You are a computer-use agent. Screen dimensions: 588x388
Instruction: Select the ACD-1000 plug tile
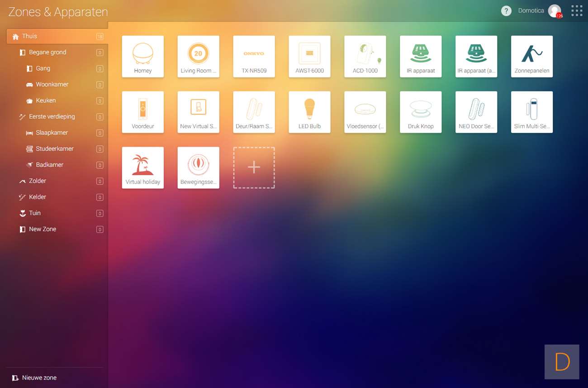click(x=365, y=57)
